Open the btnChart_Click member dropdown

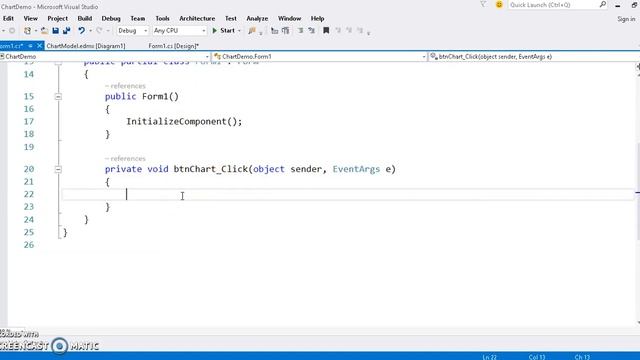(x=534, y=57)
